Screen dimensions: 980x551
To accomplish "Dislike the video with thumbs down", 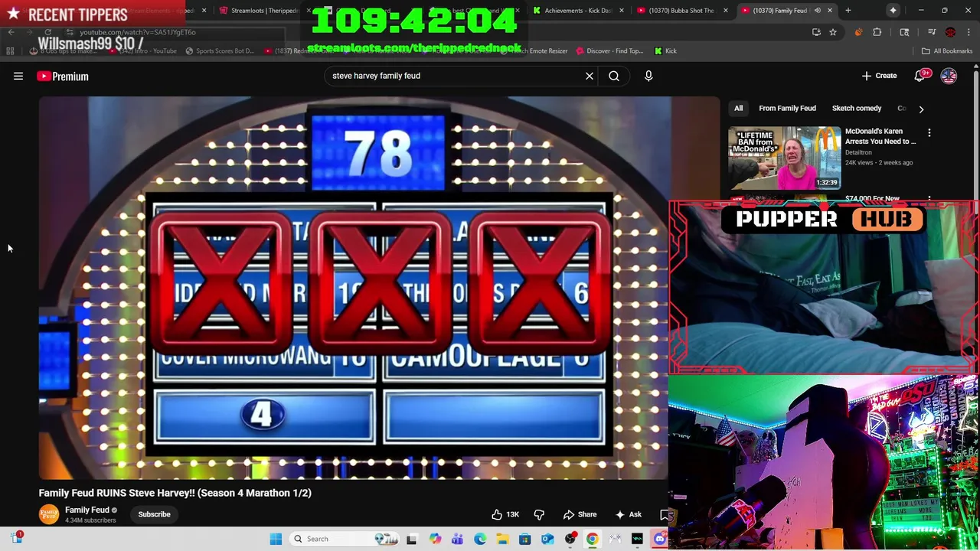I will [539, 514].
